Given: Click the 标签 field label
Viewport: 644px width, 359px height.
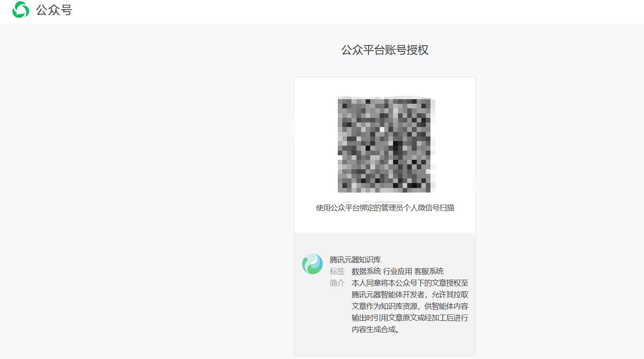Looking at the screenshot, I should [337, 271].
